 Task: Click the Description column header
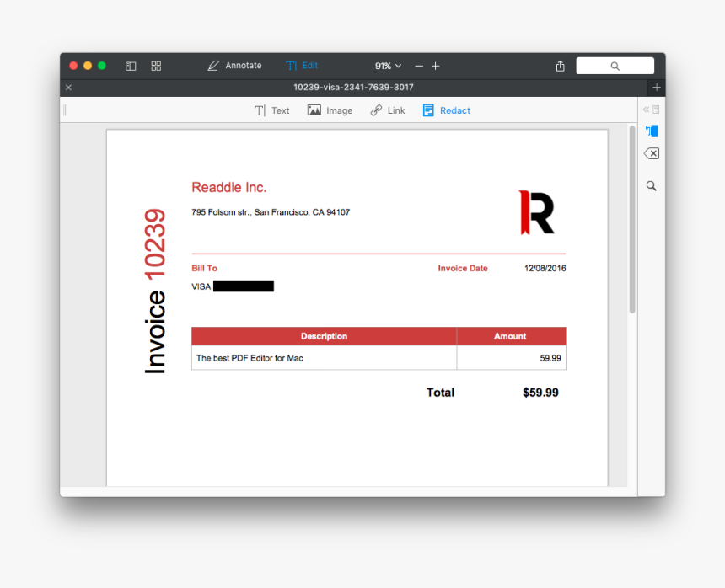pos(324,336)
